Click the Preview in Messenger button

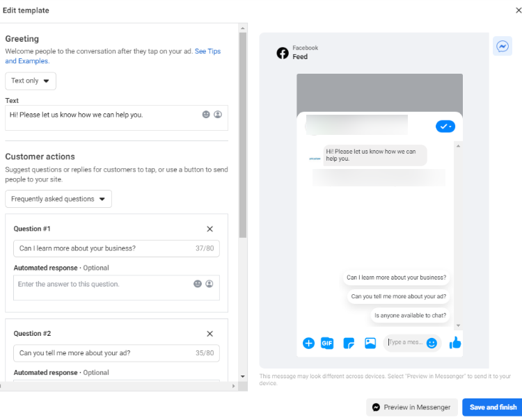tap(411, 407)
